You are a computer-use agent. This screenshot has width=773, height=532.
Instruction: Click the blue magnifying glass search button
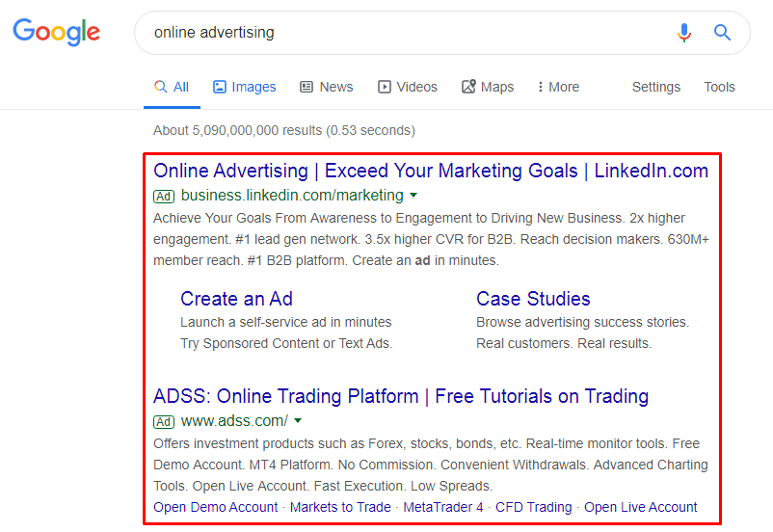pyautogui.click(x=722, y=33)
